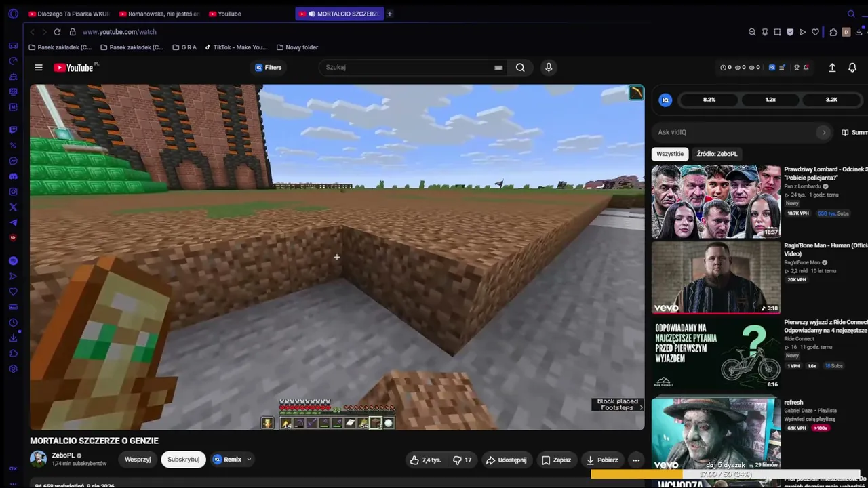868x488 pixels.
Task: Open the 'Prawdziwy Lombard' video thumbnail
Action: (x=716, y=202)
